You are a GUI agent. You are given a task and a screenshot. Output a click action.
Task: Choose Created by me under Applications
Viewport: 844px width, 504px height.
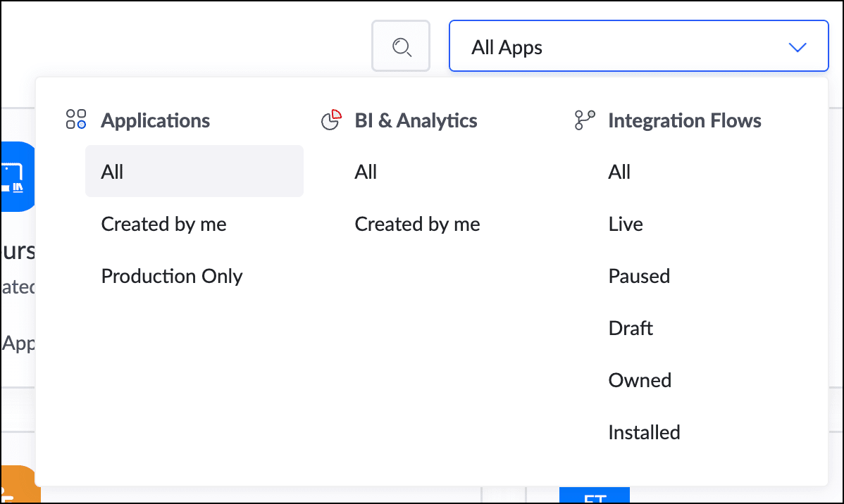(164, 224)
